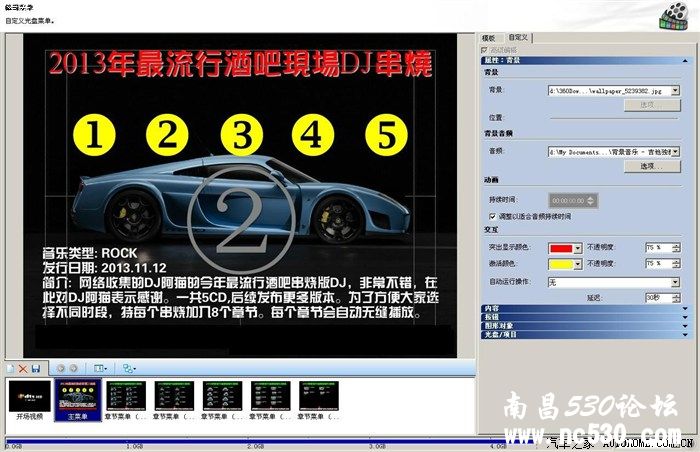Toggle the advanced editing checkbox
This screenshot has height=452, width=700.
[484, 50]
